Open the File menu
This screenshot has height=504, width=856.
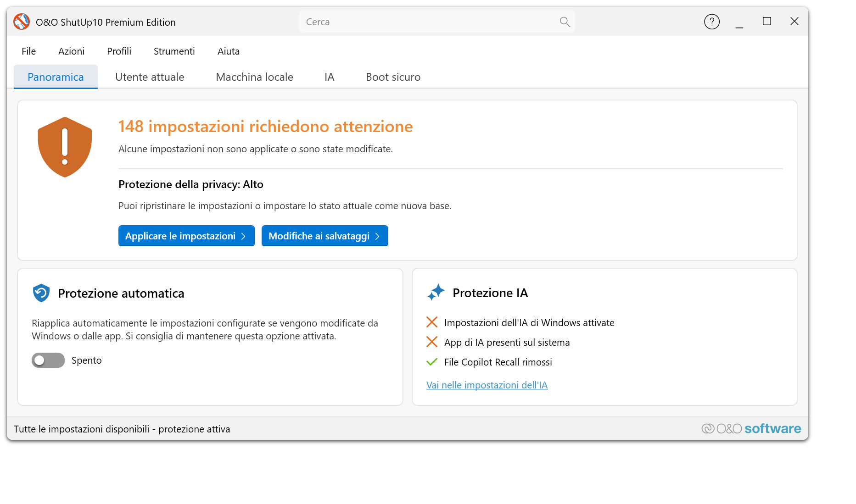pos(28,51)
